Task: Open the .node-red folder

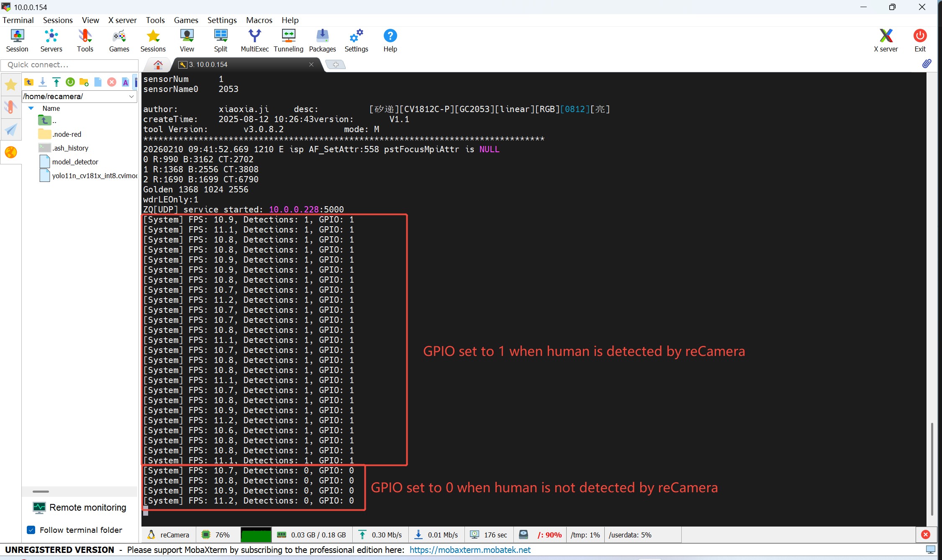Action: (x=67, y=134)
